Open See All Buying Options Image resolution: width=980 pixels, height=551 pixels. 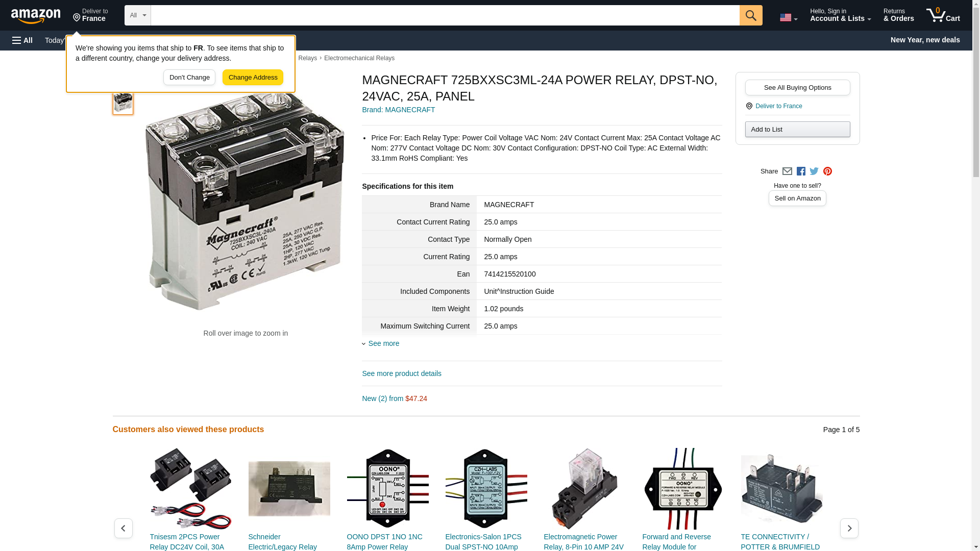pyautogui.click(x=797, y=87)
